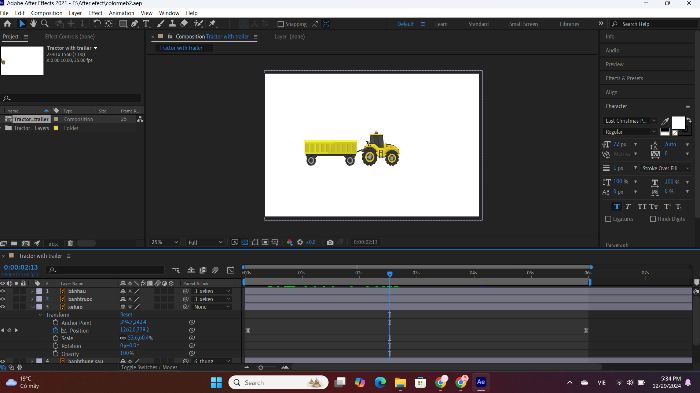Open the Graph Editor in timeline

pyautogui.click(x=230, y=270)
